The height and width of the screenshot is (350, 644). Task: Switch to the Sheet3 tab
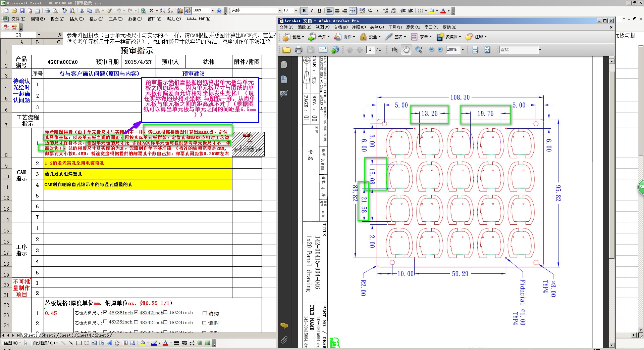tap(66, 335)
